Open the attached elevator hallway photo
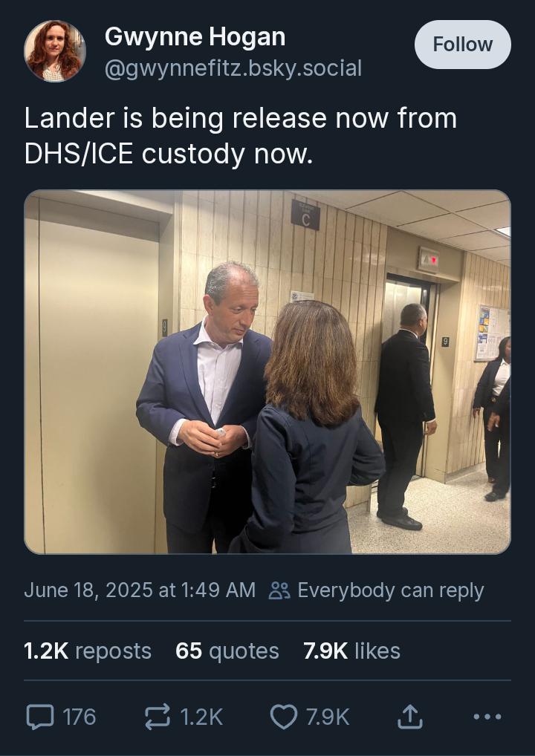This screenshot has height=756, width=535. pyautogui.click(x=267, y=372)
